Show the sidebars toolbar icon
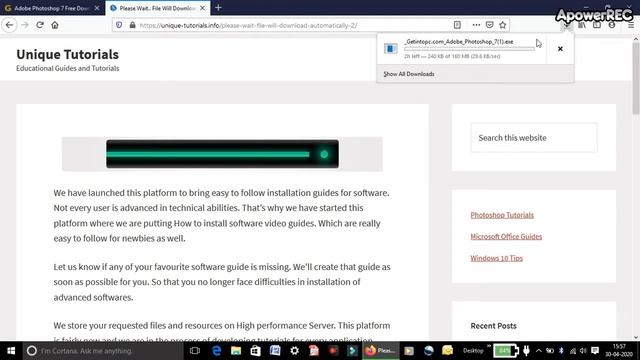 click(x=597, y=25)
